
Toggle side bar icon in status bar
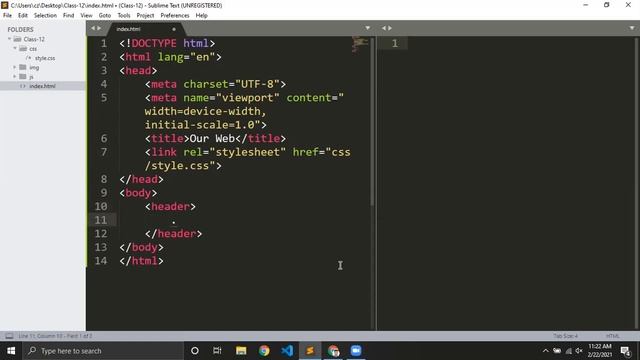pos(9,336)
